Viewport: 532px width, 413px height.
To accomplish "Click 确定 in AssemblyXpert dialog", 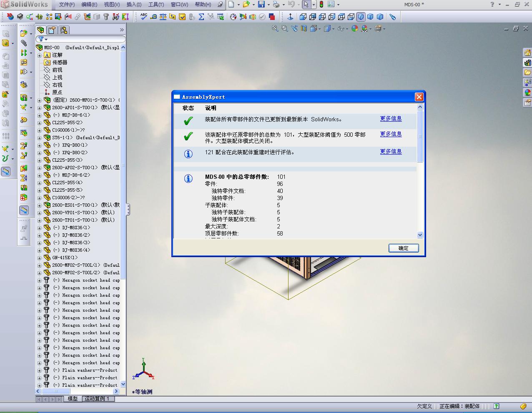I will click(x=404, y=248).
